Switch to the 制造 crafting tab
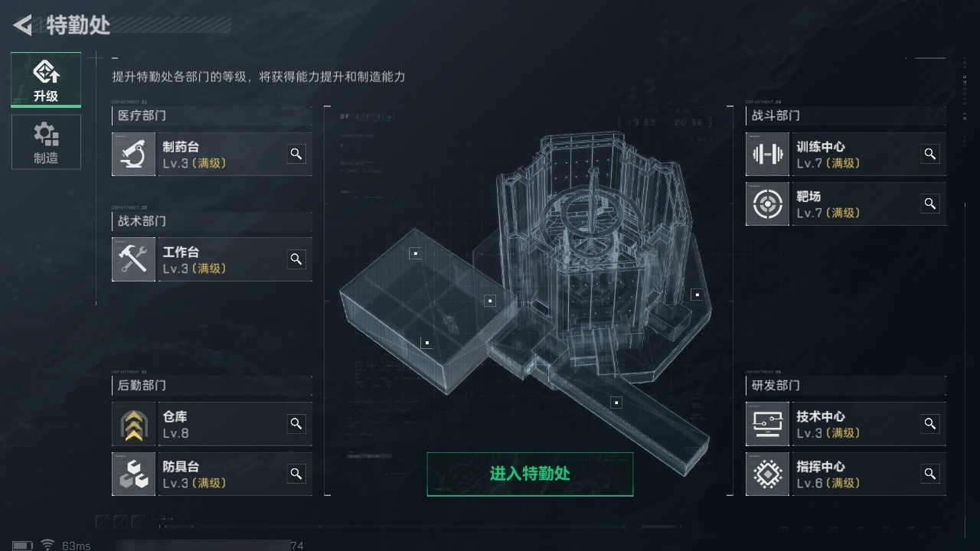This screenshot has height=551, width=980. pos(46,142)
